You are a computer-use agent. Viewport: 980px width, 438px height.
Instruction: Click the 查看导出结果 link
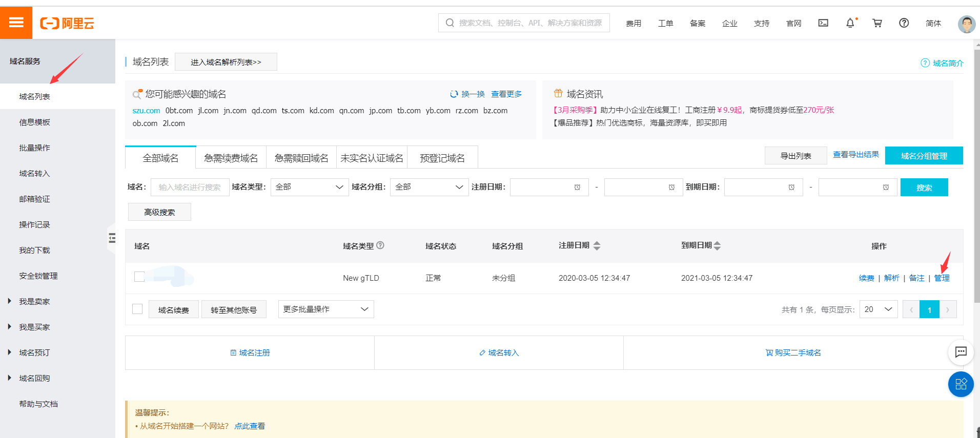click(x=856, y=154)
